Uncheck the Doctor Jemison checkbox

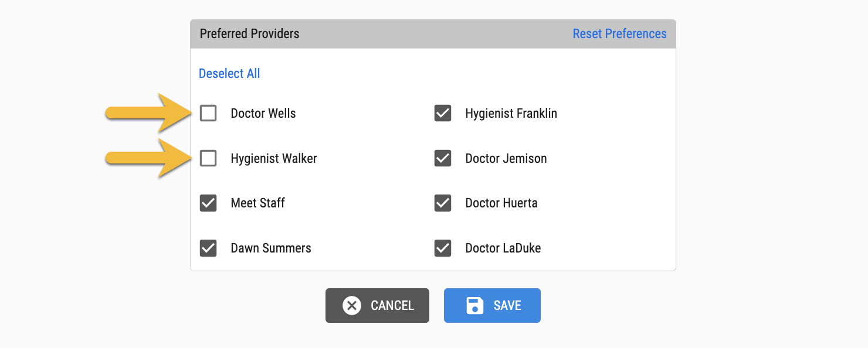[443, 158]
